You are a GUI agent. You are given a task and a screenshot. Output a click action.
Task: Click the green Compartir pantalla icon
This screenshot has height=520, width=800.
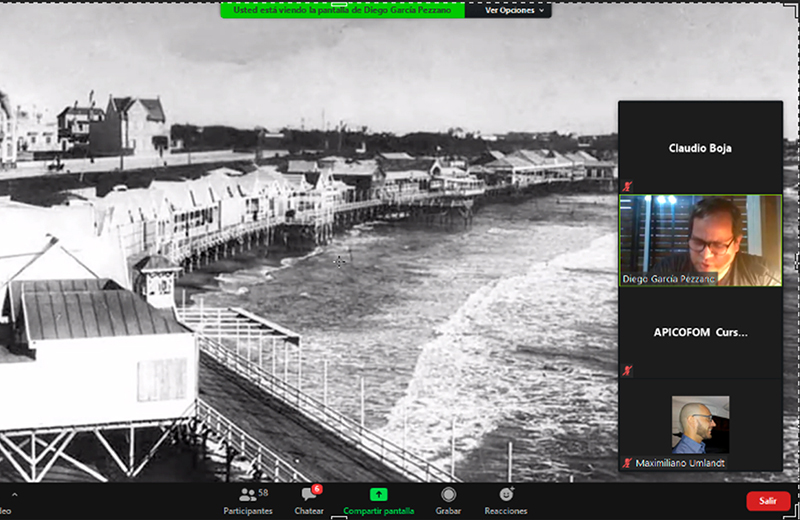point(378,495)
